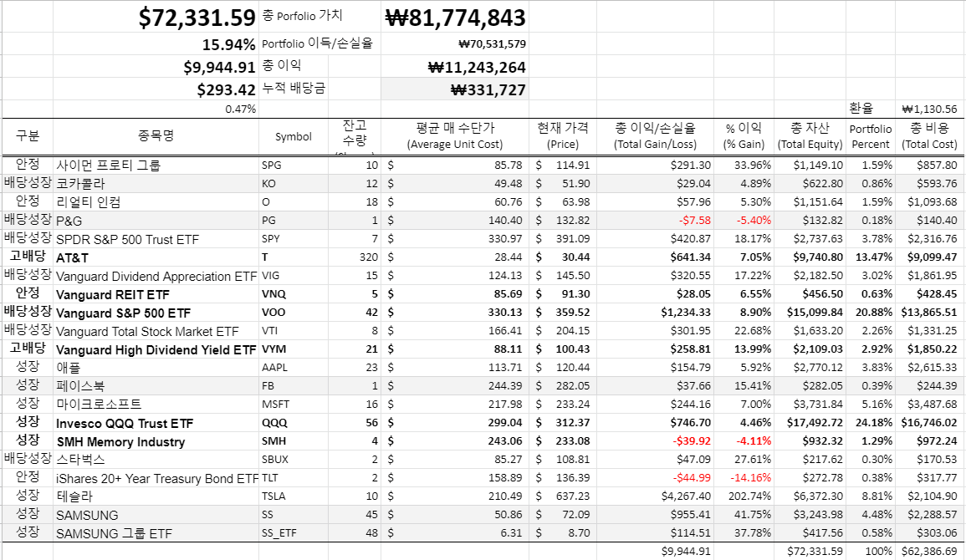
Task: Click the VNQ symbol cell
Action: pos(294,294)
